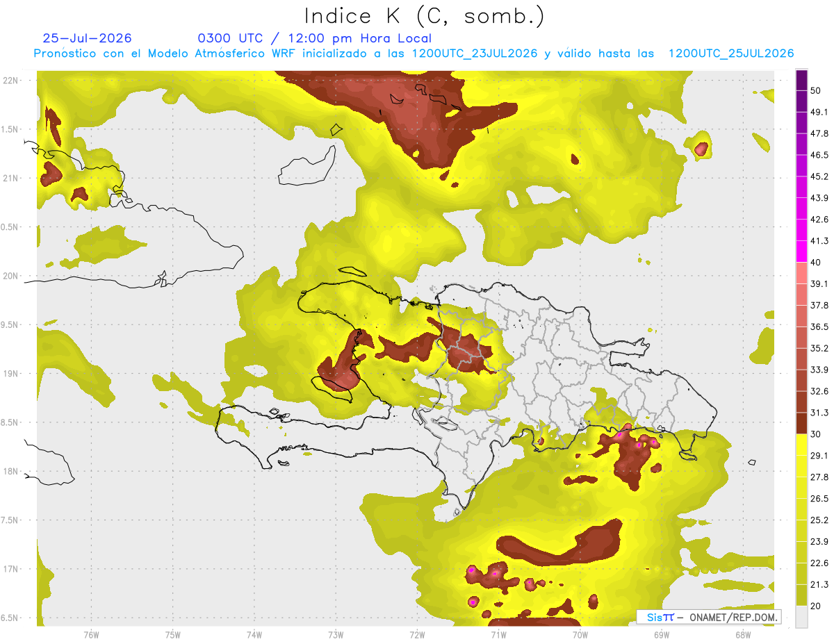Image resolution: width=834 pixels, height=644 pixels.
Task: Click colorbar value "22.6"
Action: pos(819,563)
